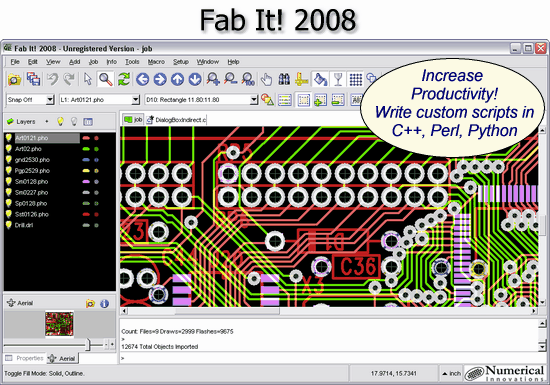Pan right with the blue arrow
This screenshot has height=385, width=550.
tap(160, 79)
